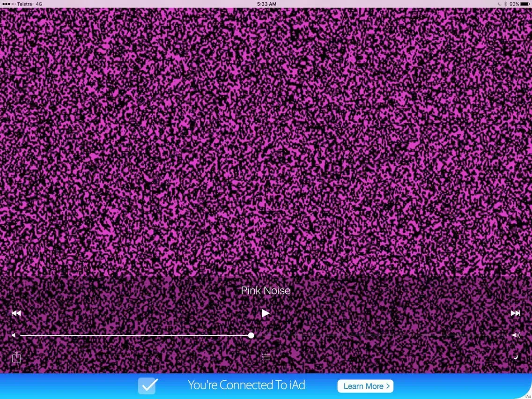Tap the Do Not Disturb moon indicator
Screen dimensions: 532x399
pyautogui.click(x=499, y=4)
